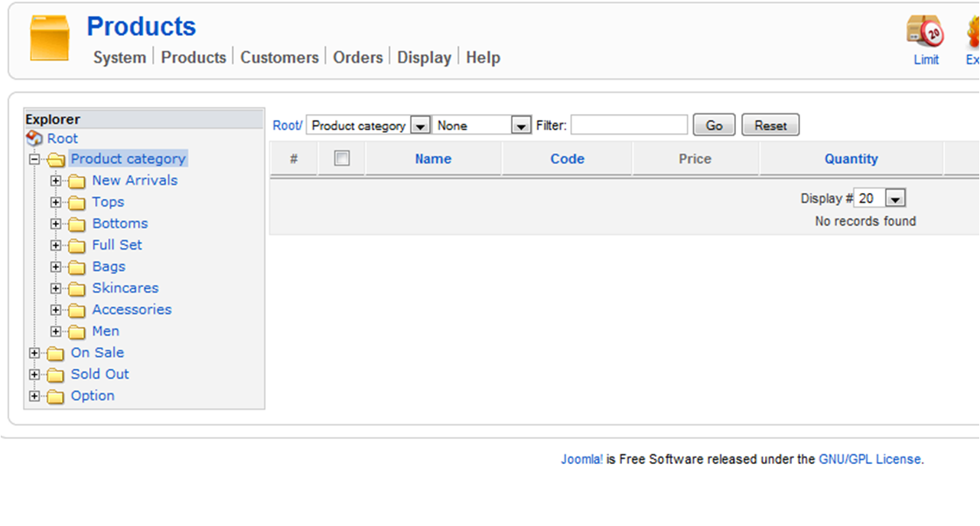980x526 pixels.
Task: Select Men category
Action: point(106,330)
